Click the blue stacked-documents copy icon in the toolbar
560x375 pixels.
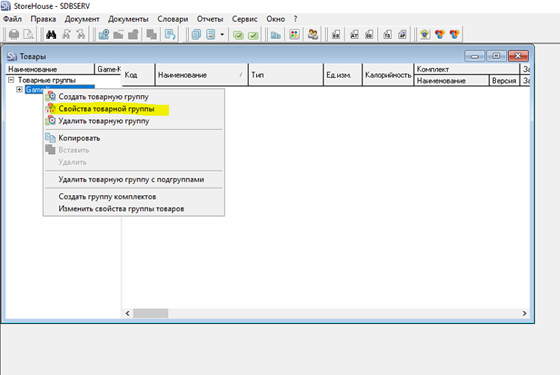point(196,34)
